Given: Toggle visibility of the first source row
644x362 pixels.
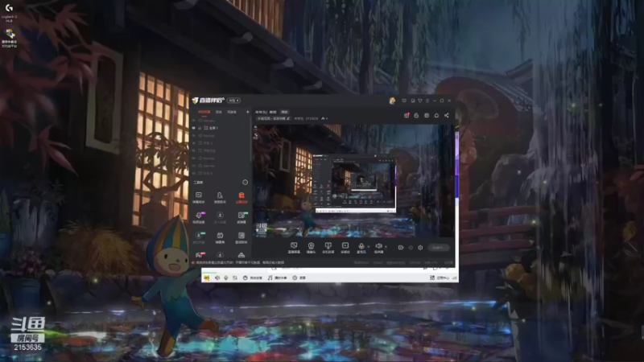Looking at the screenshot, I should click(x=194, y=121).
